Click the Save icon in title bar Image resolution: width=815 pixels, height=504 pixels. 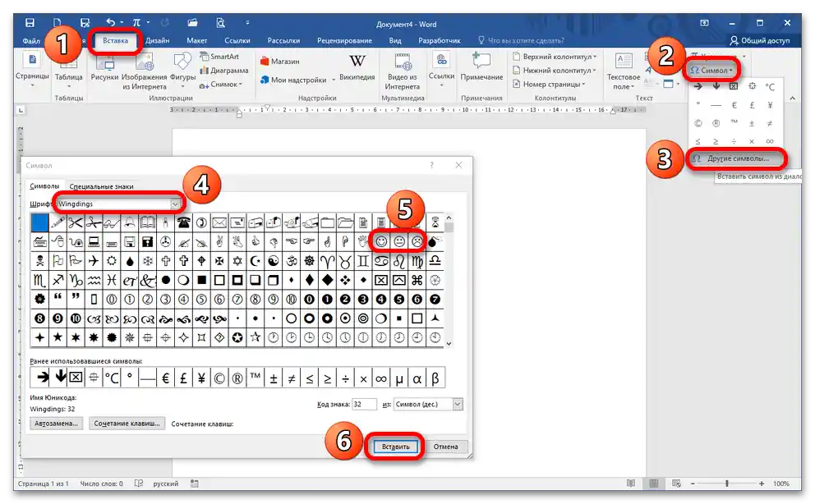coord(30,23)
